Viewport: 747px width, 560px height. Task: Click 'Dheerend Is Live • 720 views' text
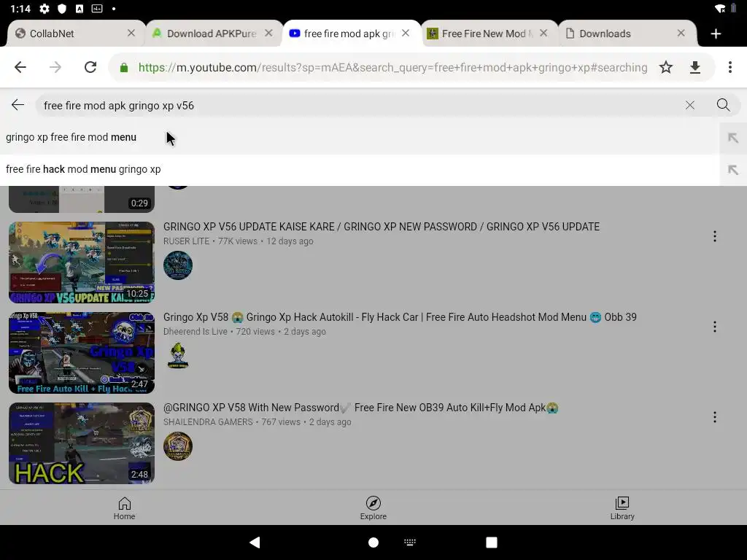tap(219, 332)
